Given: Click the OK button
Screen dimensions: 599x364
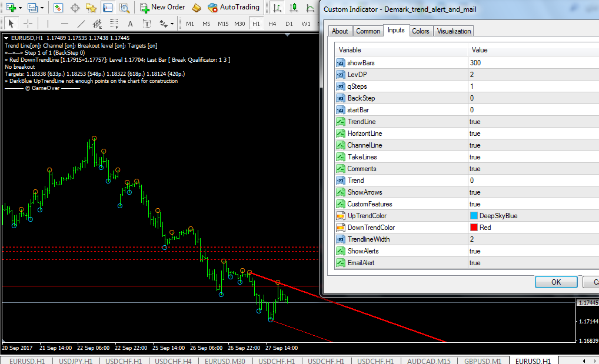Looking at the screenshot, I should point(556,282).
